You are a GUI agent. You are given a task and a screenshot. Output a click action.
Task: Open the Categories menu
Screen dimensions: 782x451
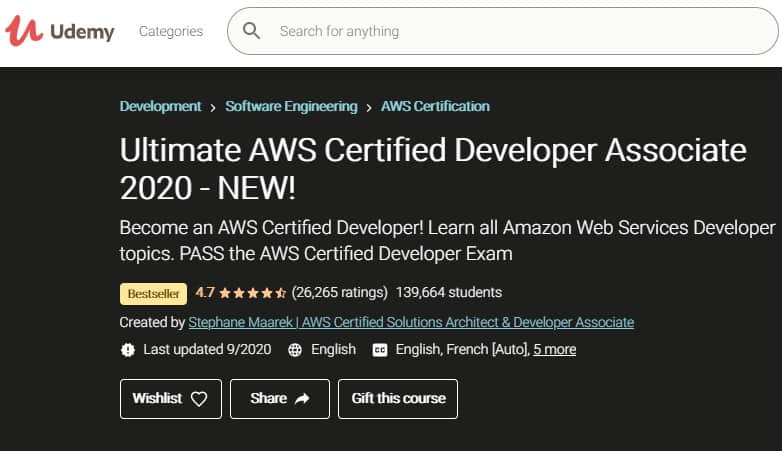pos(171,31)
